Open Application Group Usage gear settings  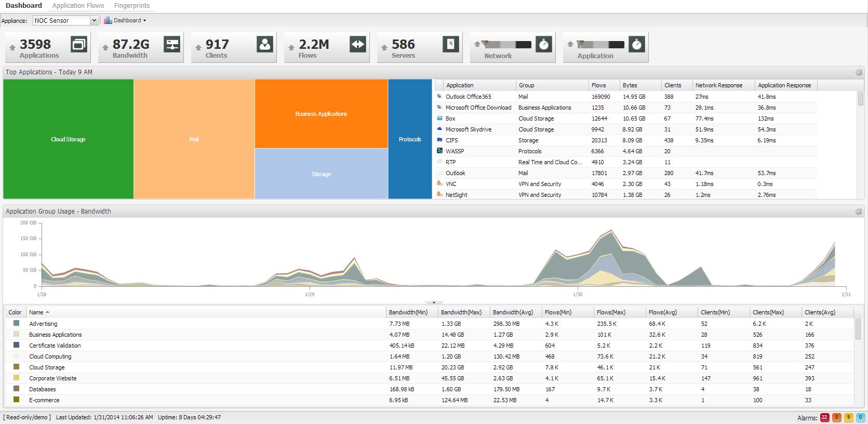pyautogui.click(x=859, y=211)
